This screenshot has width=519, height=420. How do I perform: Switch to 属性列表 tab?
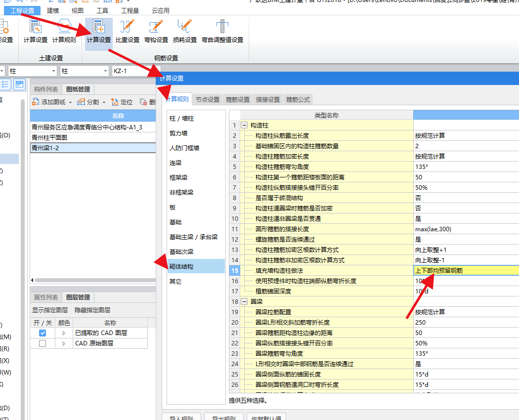tap(45, 297)
